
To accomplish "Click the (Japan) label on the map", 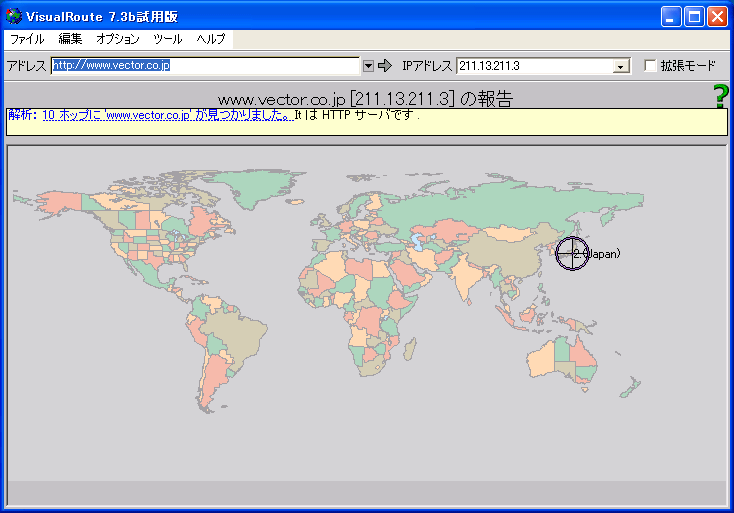I will tap(603, 254).
